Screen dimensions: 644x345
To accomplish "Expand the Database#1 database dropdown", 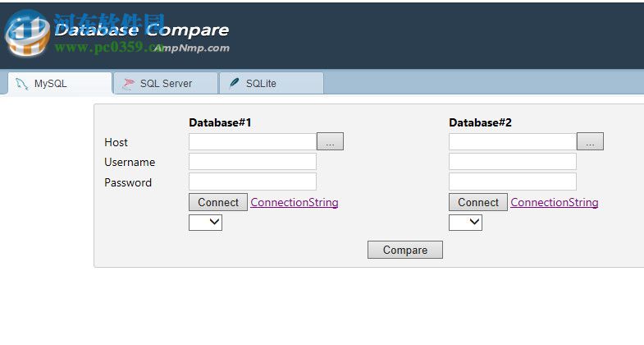I will (x=205, y=223).
